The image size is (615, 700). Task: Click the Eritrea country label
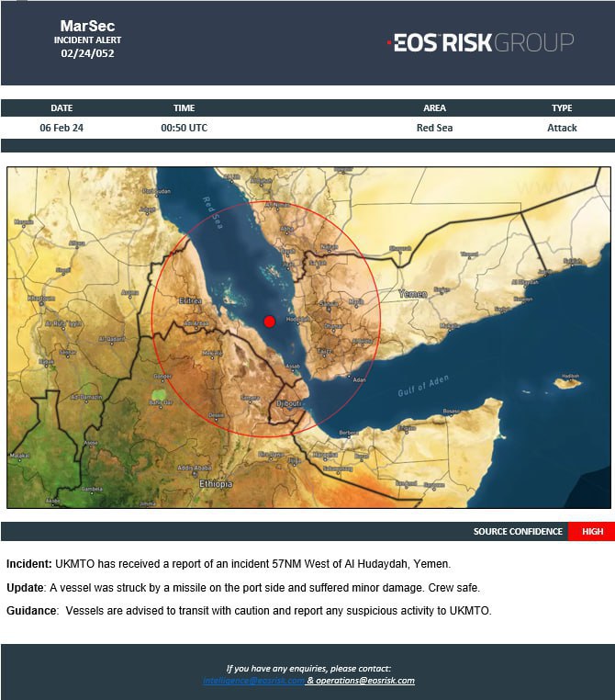pyautogui.click(x=190, y=299)
